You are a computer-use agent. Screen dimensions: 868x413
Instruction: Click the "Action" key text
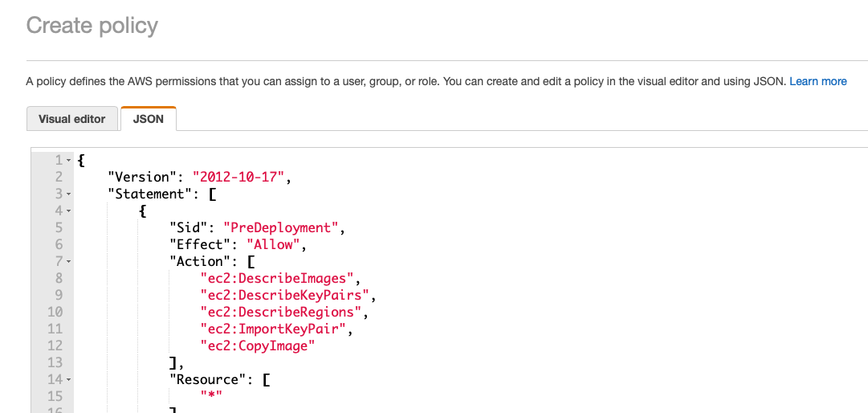200,261
